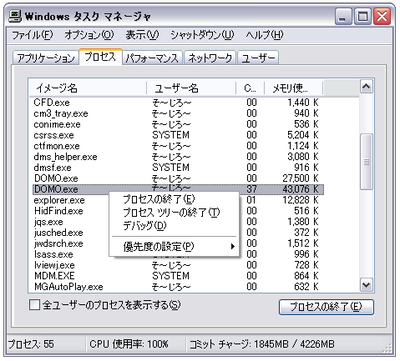Click the 12,828 K memory value
This screenshot has height=361, width=400.
[301, 200]
